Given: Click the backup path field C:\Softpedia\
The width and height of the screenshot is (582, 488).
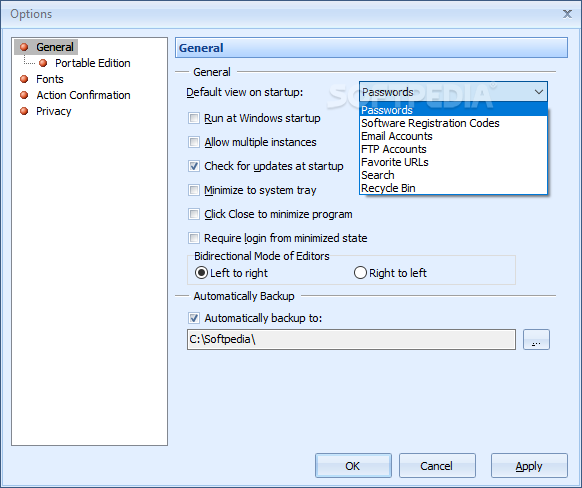Looking at the screenshot, I should point(351,339).
